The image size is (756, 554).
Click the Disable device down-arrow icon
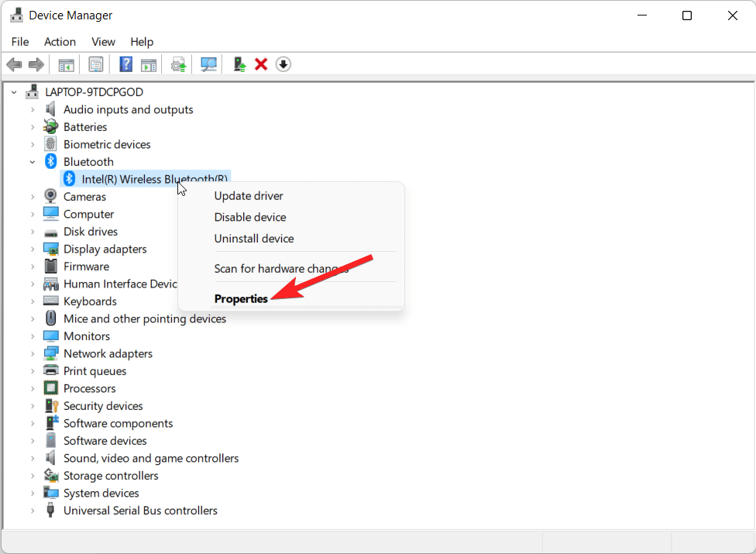click(283, 64)
